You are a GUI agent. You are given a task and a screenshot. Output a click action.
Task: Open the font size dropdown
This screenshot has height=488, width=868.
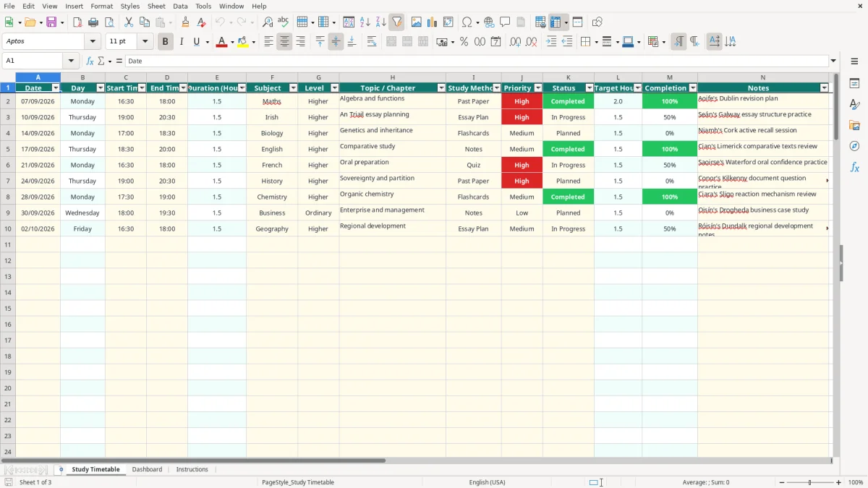click(x=145, y=42)
